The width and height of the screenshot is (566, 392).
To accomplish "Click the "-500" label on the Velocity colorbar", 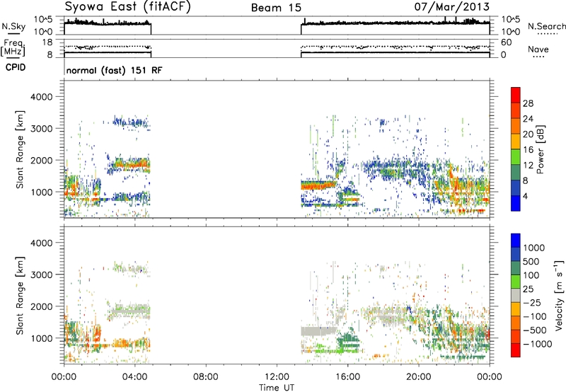I will [x=534, y=330].
